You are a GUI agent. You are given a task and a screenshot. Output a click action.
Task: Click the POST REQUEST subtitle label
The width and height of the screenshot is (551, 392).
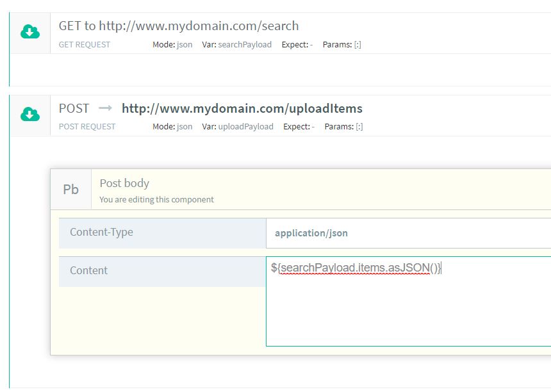point(87,127)
